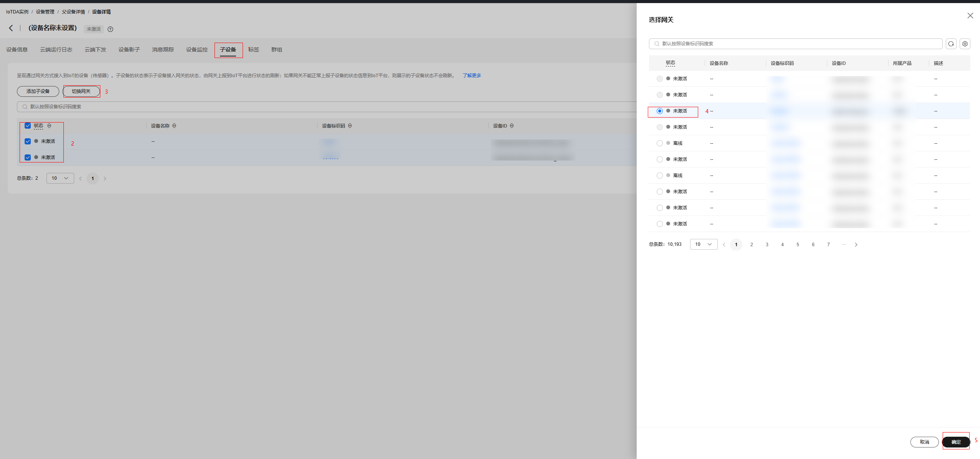This screenshot has height=459, width=980.
Task: Go to next page in child device list
Action: (x=105, y=179)
